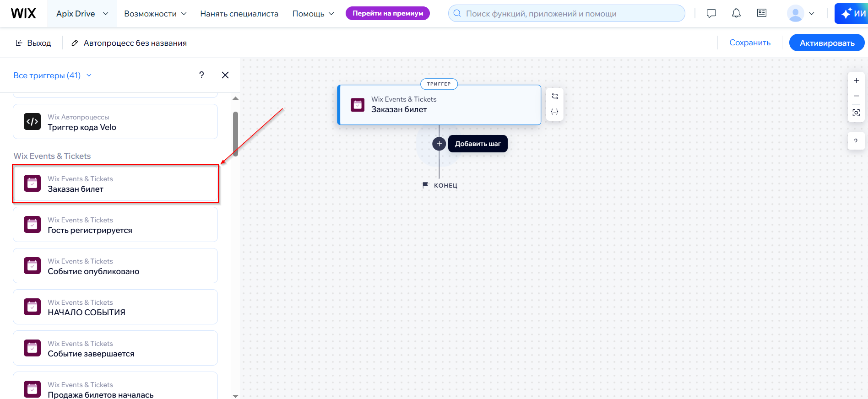The width and height of the screenshot is (868, 399).
Task: Click calendar icon of Событие опубликовано
Action: point(32,266)
